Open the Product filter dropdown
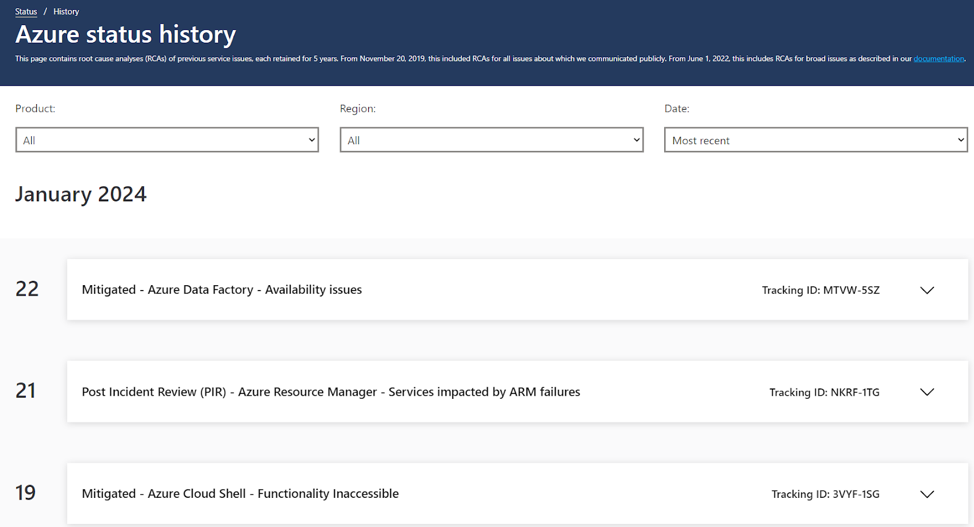This screenshot has width=974, height=527. [x=167, y=140]
